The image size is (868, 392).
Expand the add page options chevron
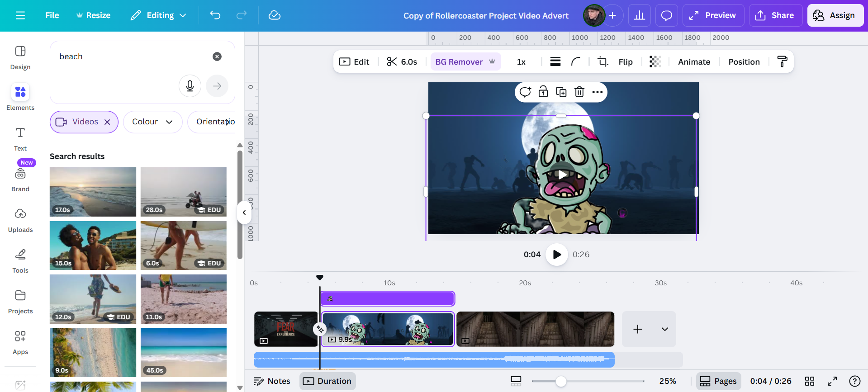pos(664,329)
